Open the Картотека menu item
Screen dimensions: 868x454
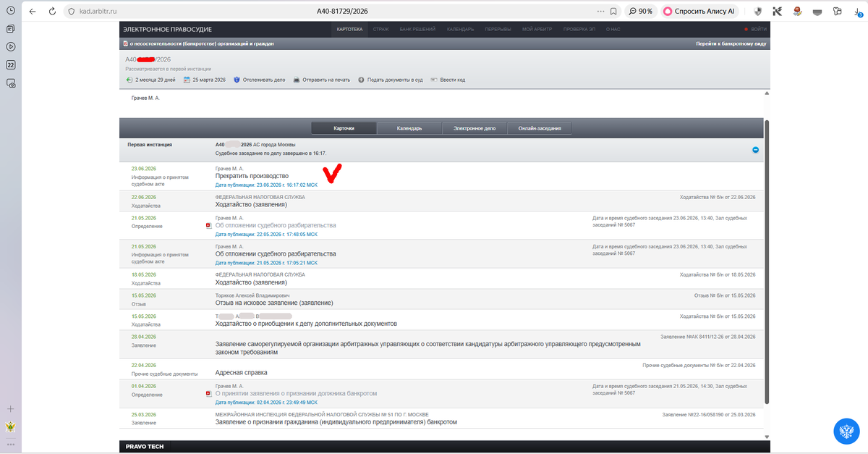click(x=349, y=29)
